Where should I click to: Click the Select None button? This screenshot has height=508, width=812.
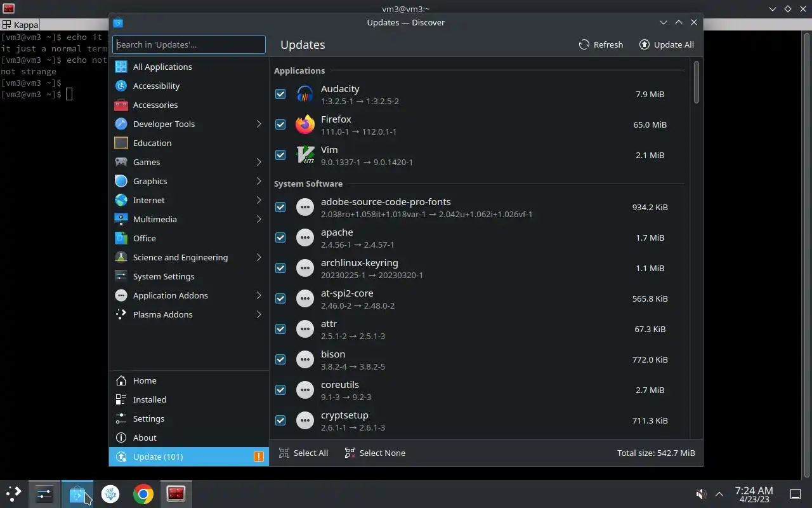point(375,453)
